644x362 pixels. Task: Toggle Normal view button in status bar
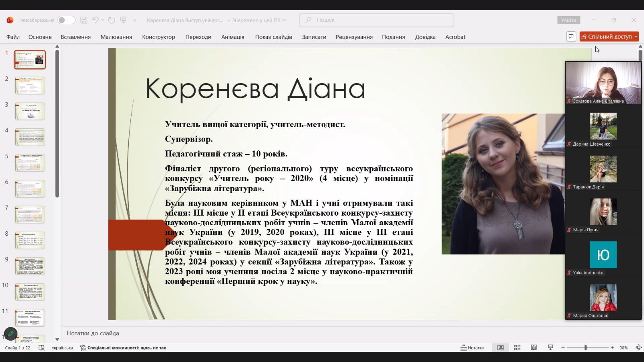click(500, 348)
